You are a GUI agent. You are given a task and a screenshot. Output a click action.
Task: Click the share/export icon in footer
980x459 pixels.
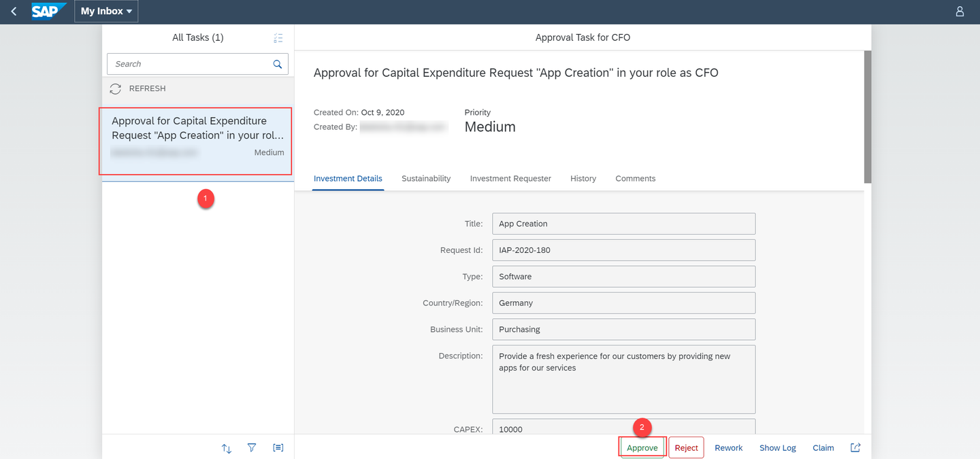tap(856, 447)
